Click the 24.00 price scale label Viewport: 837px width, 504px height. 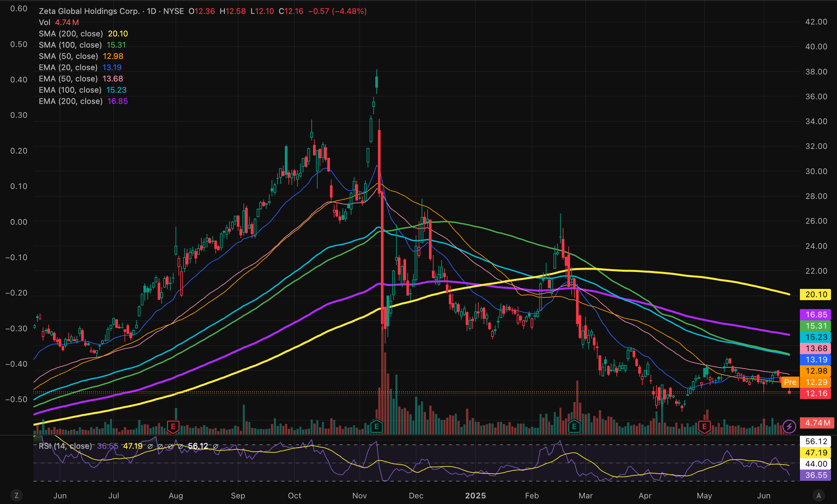coord(816,246)
